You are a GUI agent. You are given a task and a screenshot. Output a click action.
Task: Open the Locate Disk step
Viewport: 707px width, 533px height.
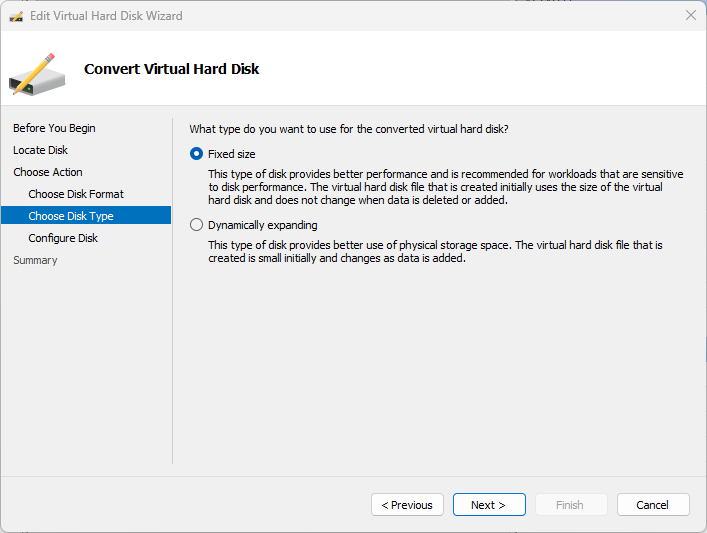click(40, 150)
